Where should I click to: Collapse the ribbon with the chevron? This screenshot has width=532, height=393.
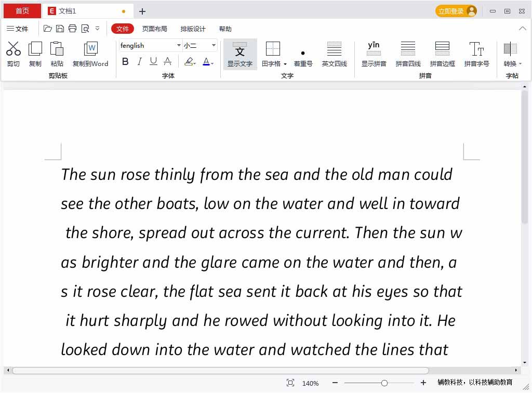523,29
